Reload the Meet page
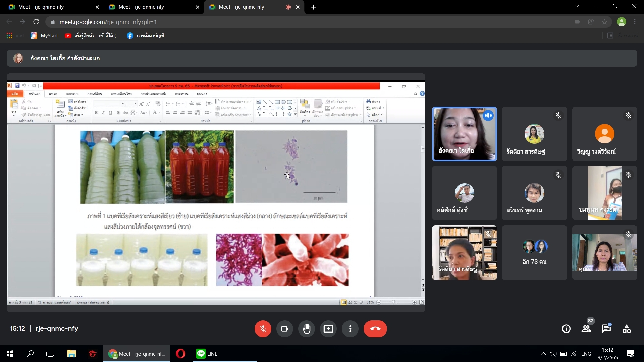644x362 pixels. (x=36, y=22)
